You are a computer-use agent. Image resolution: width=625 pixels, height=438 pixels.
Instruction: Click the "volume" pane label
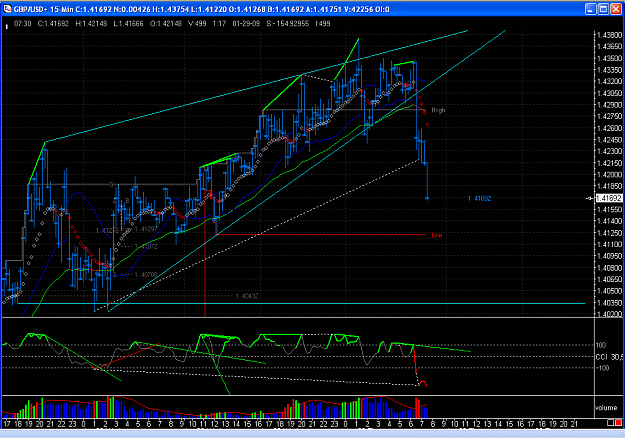pyautogui.click(x=606, y=408)
